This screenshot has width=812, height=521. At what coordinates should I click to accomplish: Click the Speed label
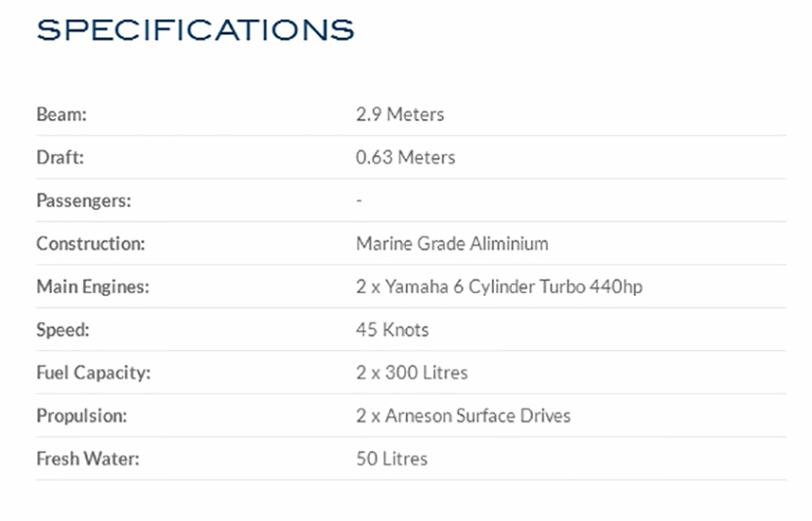(63, 329)
